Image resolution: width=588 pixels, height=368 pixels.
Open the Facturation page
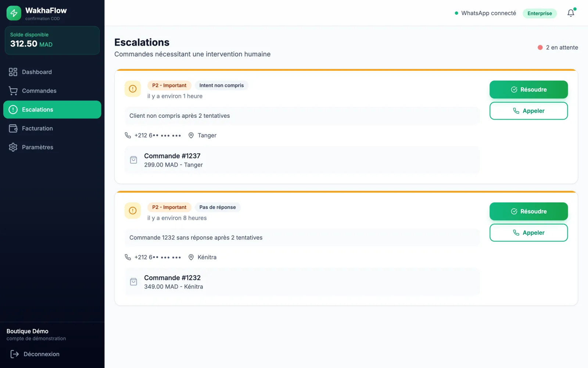(x=52, y=128)
